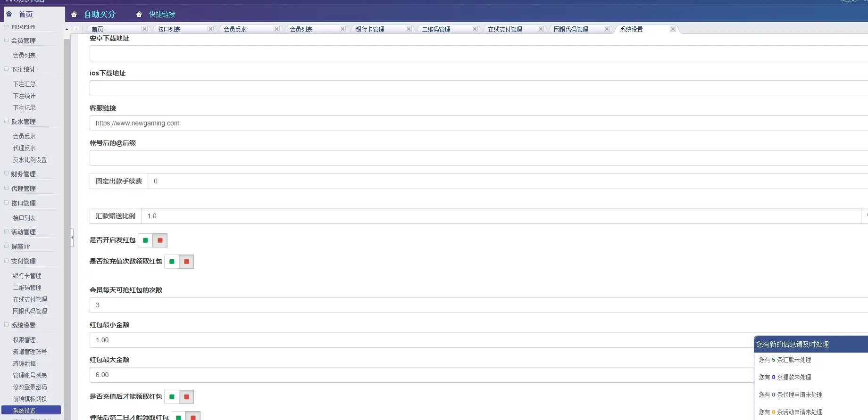Switch to the 网银代码管理 tab

(571, 29)
